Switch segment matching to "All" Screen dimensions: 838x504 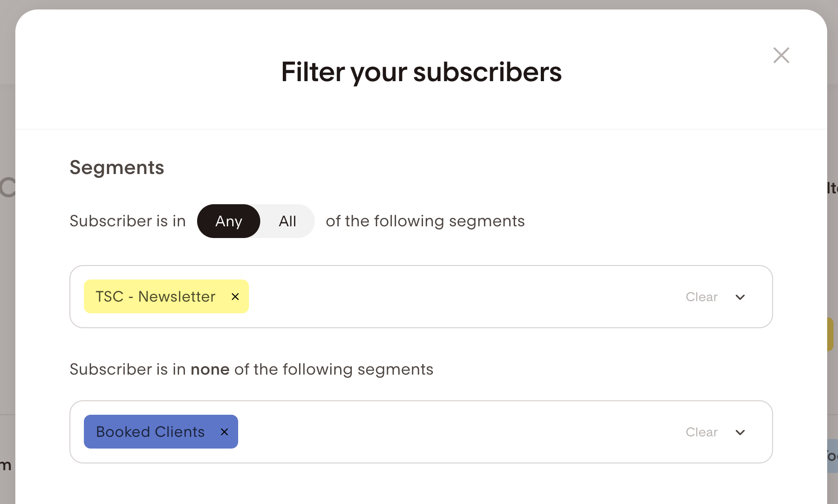(287, 221)
